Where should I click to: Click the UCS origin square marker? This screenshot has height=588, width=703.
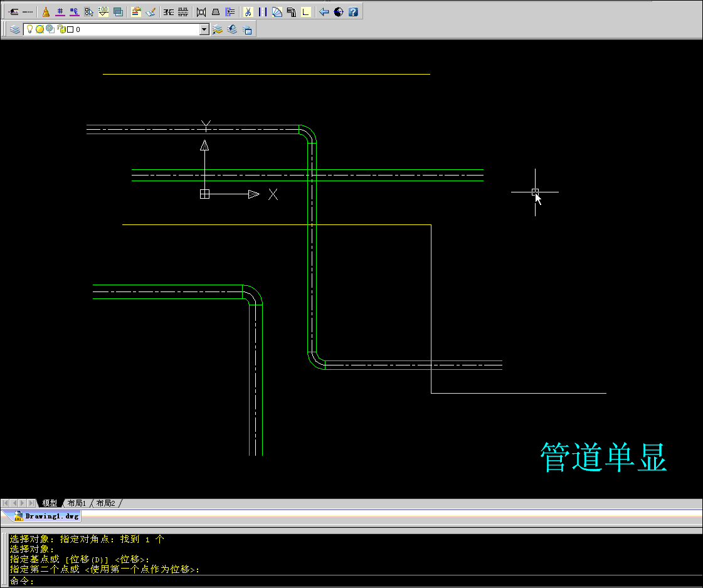(204, 194)
